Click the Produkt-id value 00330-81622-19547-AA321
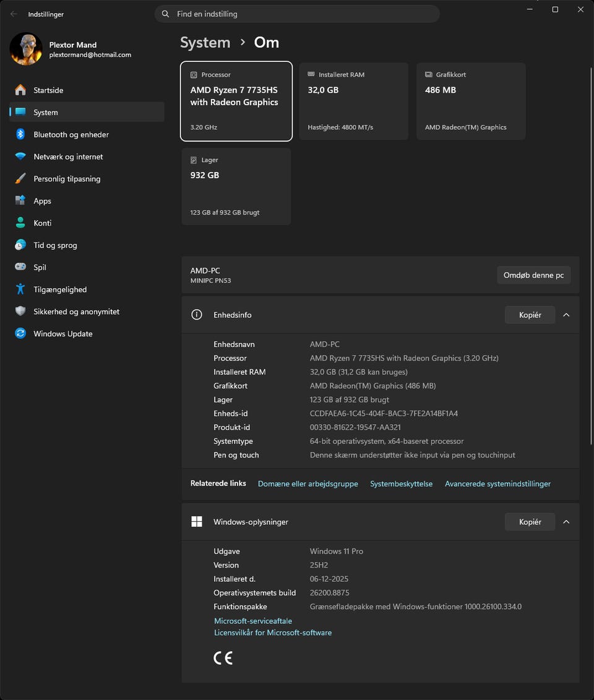This screenshot has height=700, width=594. click(355, 427)
